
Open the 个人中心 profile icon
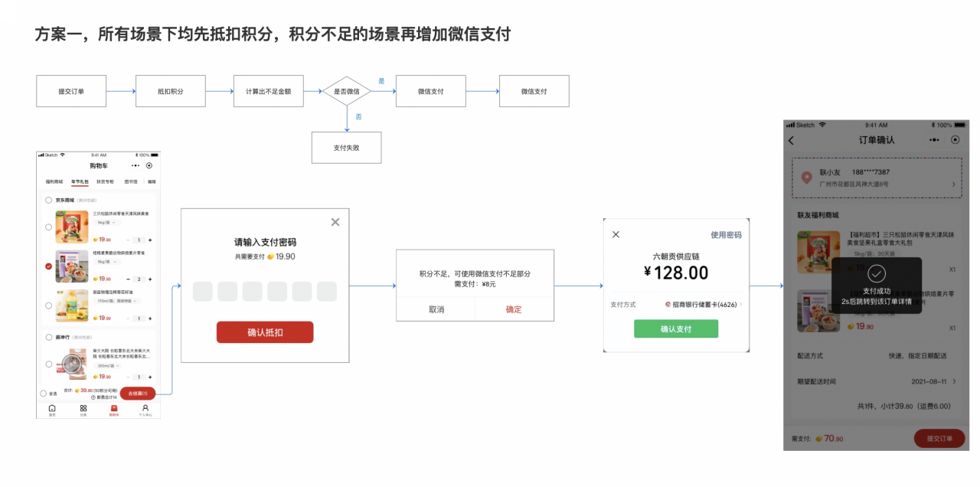[x=145, y=408]
